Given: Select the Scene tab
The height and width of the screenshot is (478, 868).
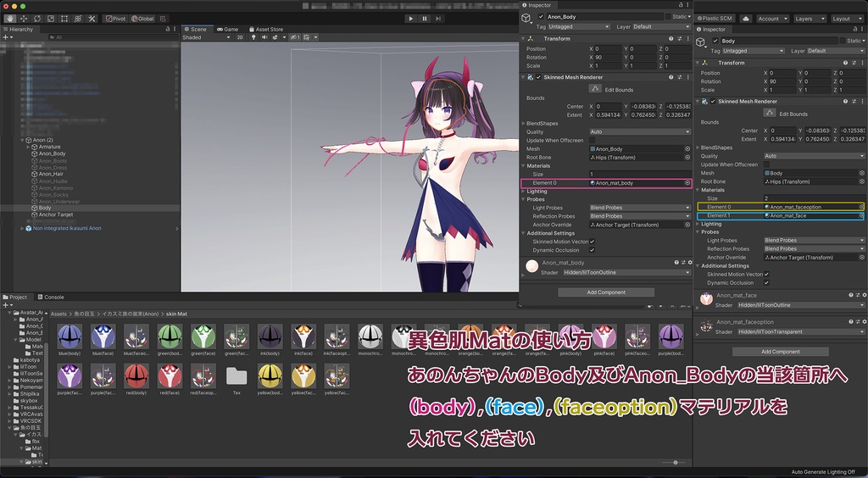Looking at the screenshot, I should click(196, 30).
